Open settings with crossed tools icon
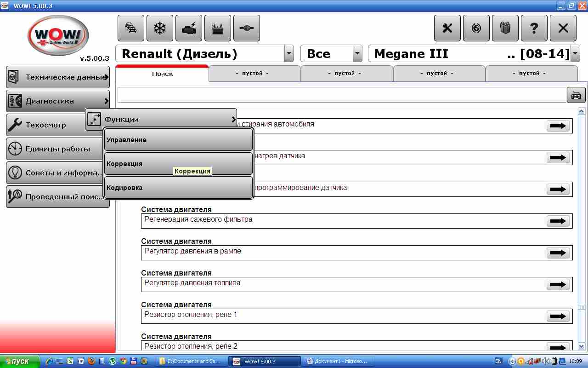 point(447,29)
